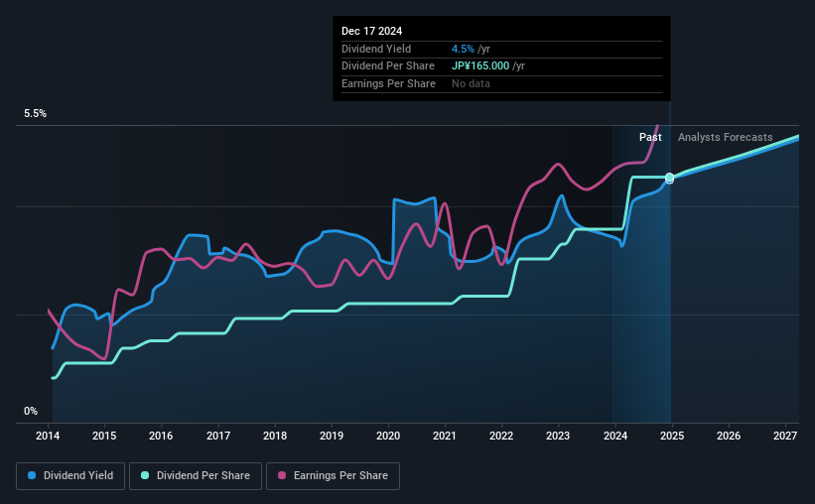
Task: Click the JP¥165.000 dividend per share value
Action: coord(480,66)
